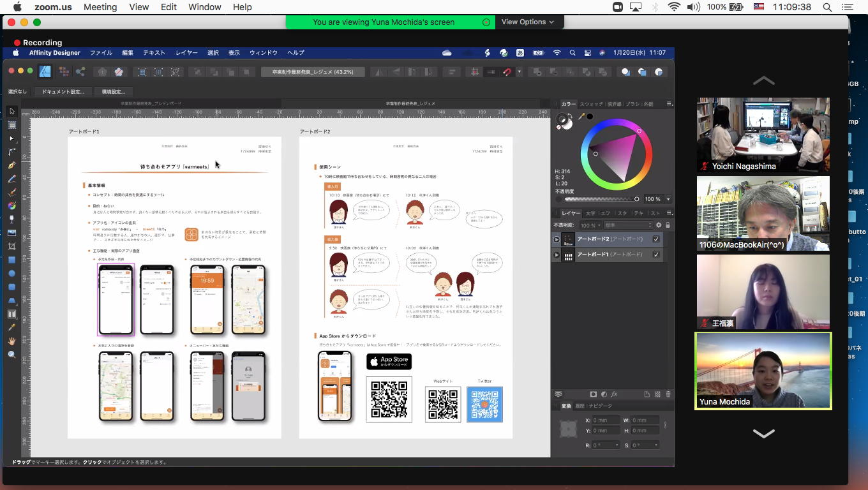Screen dimensions: 868x490
Task: Click the red magnet snapping icon
Action: (x=507, y=72)
